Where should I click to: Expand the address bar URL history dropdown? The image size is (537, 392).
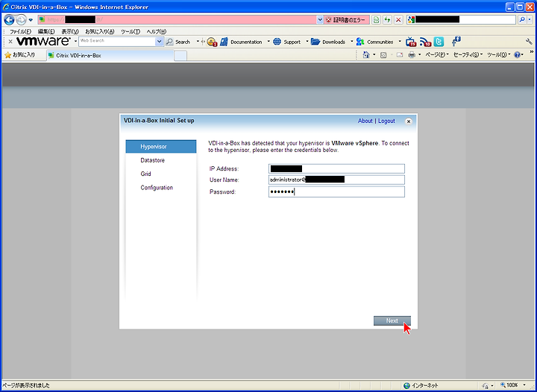point(319,20)
